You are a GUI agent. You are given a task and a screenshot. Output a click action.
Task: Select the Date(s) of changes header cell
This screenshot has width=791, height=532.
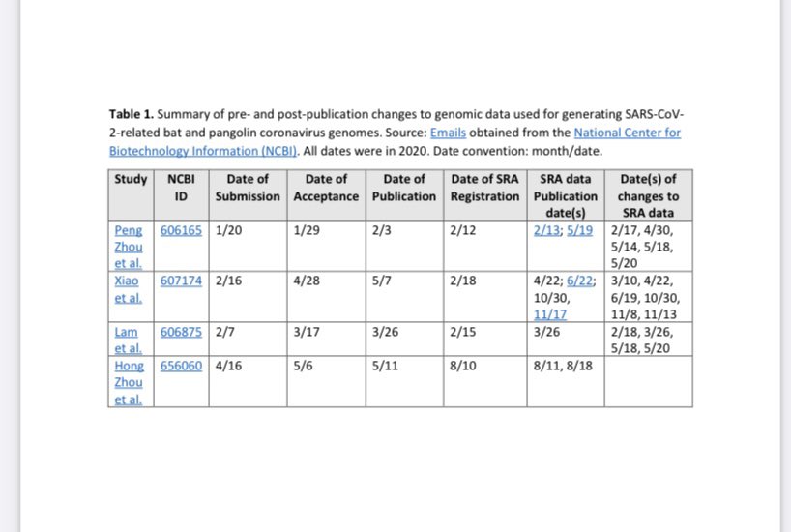pos(647,196)
